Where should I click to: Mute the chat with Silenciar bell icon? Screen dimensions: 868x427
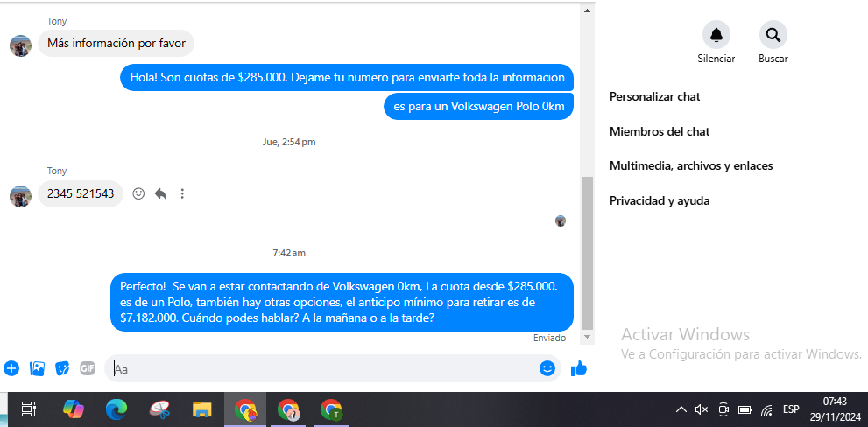(716, 35)
